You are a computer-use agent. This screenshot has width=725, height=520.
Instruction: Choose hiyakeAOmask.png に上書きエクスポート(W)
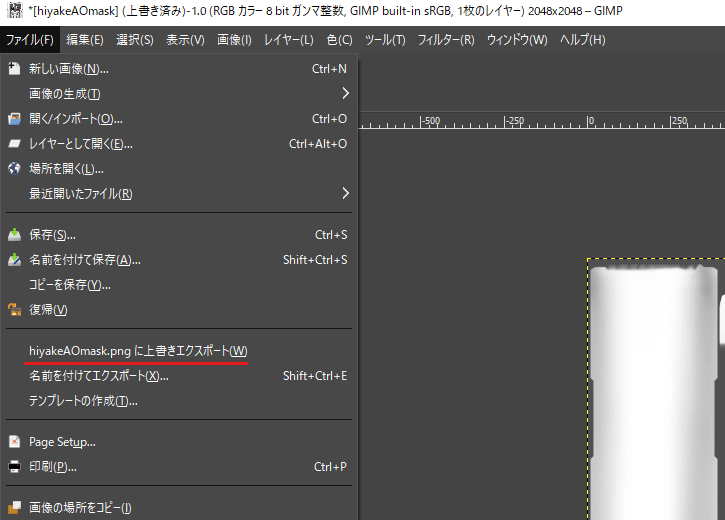pos(179,351)
